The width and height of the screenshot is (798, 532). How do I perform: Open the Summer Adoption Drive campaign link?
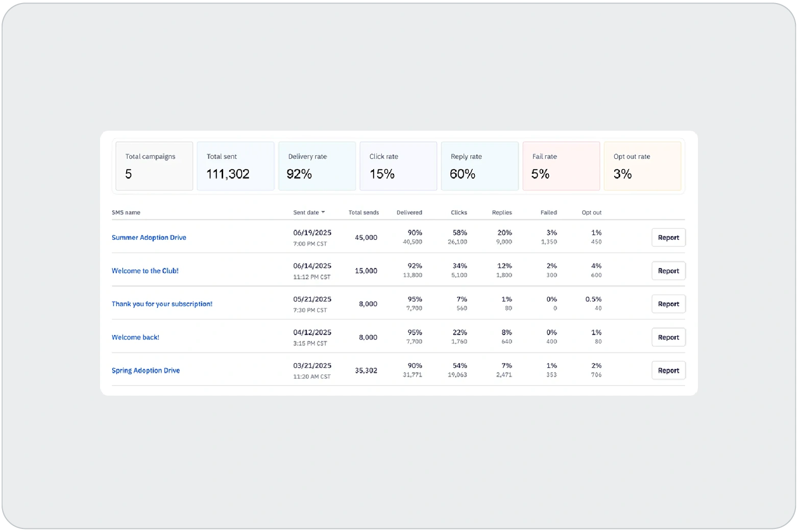click(149, 237)
